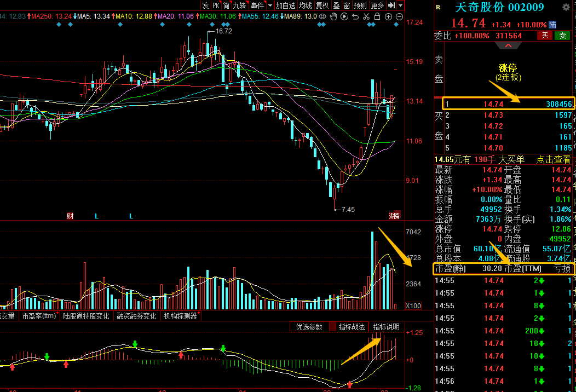Select the 14:55 trade row with 18 lots
Viewport: 576px width, 392px height.
503,343
